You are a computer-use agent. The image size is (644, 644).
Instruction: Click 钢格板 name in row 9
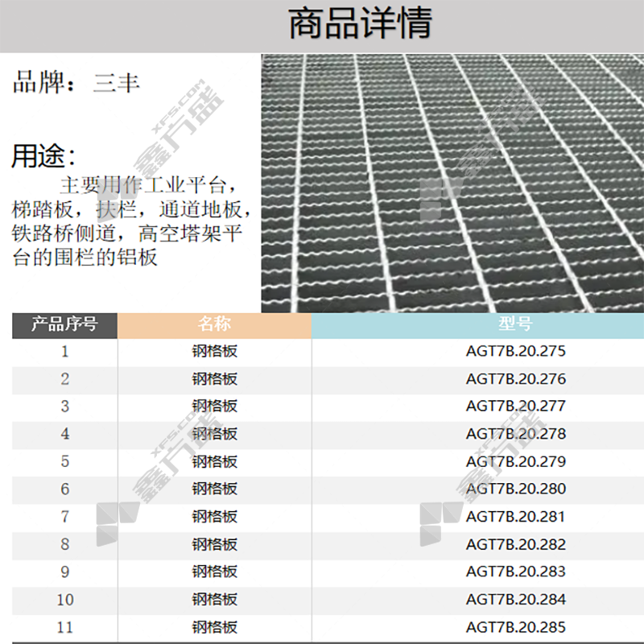[x=214, y=572]
